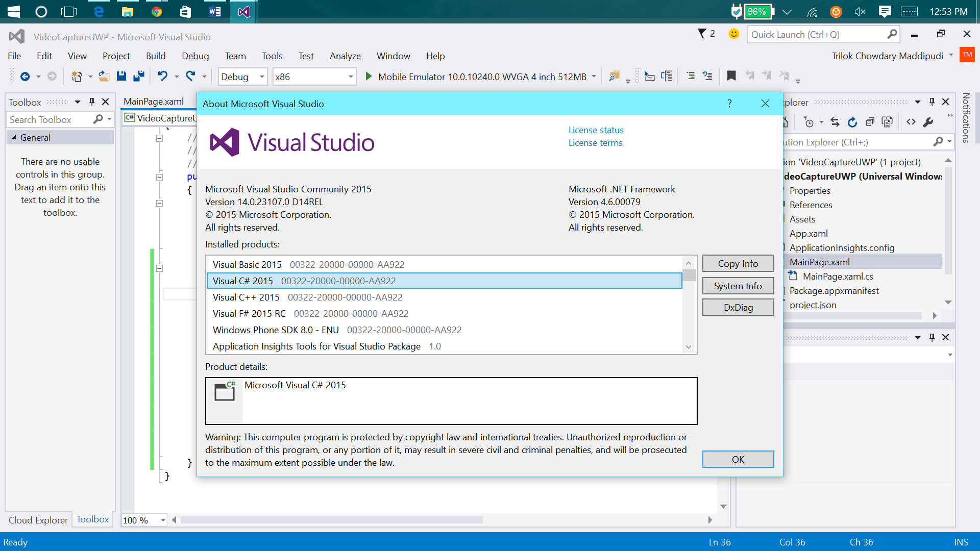Collapse the General group in Toolbox
Image resolution: width=980 pixels, height=551 pixels.
click(x=14, y=138)
